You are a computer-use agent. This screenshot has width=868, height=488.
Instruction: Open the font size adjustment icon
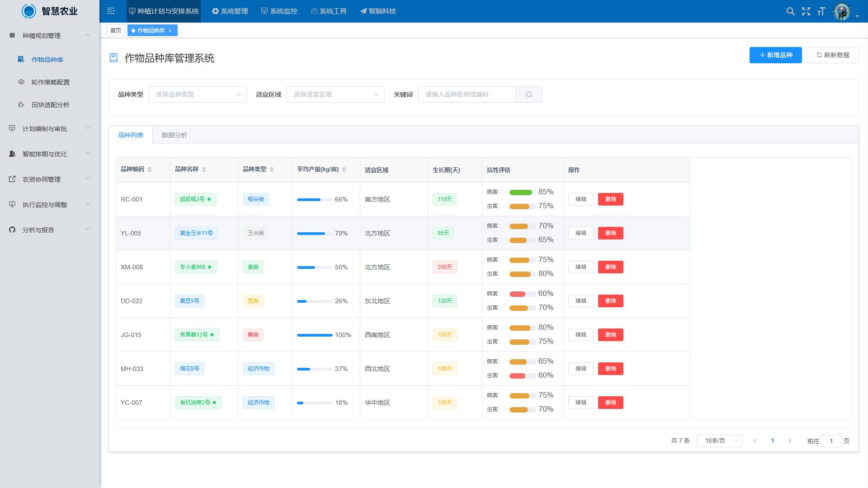(x=821, y=11)
